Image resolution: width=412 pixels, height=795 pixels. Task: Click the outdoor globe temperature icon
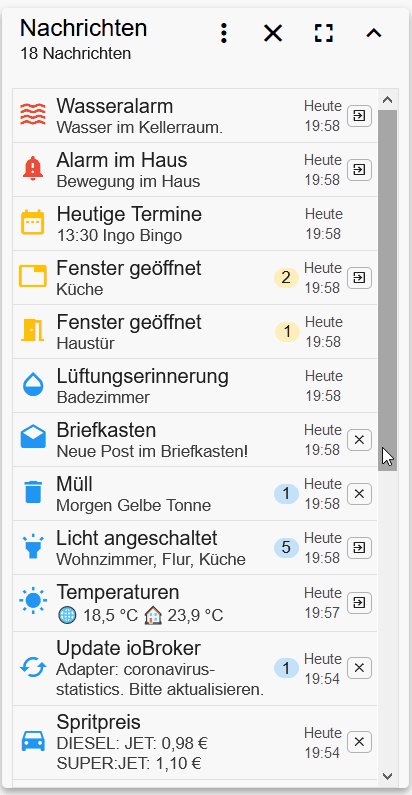coord(67,616)
